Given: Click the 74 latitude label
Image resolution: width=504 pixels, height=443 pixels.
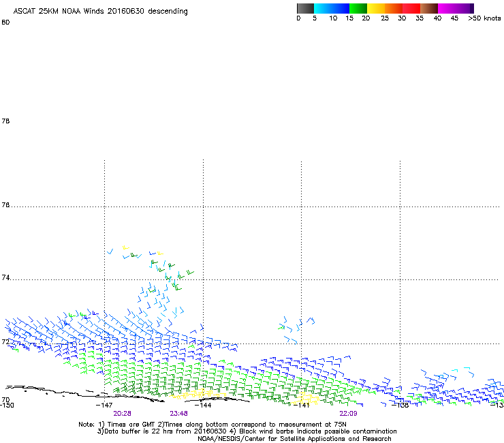Looking at the screenshot, I should [5, 277].
